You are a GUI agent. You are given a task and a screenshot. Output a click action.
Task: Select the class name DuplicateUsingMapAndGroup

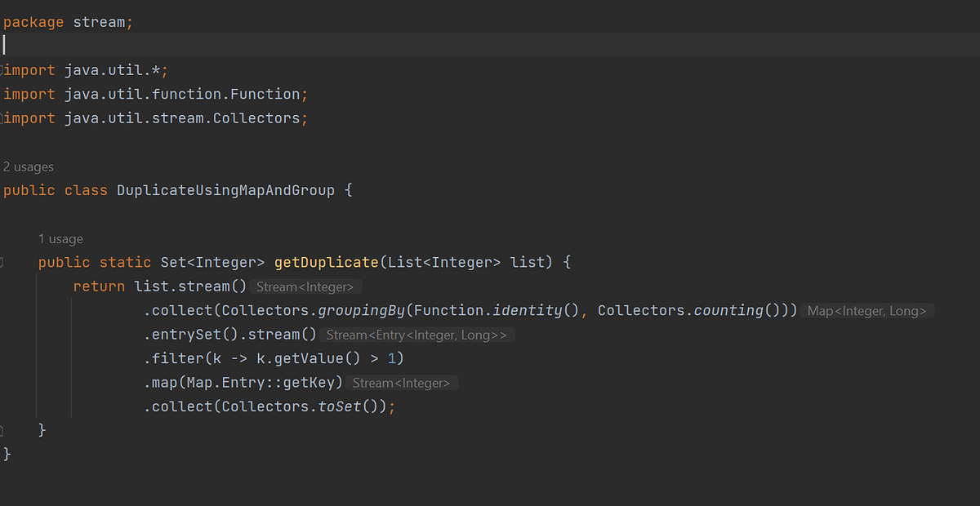(225, 189)
